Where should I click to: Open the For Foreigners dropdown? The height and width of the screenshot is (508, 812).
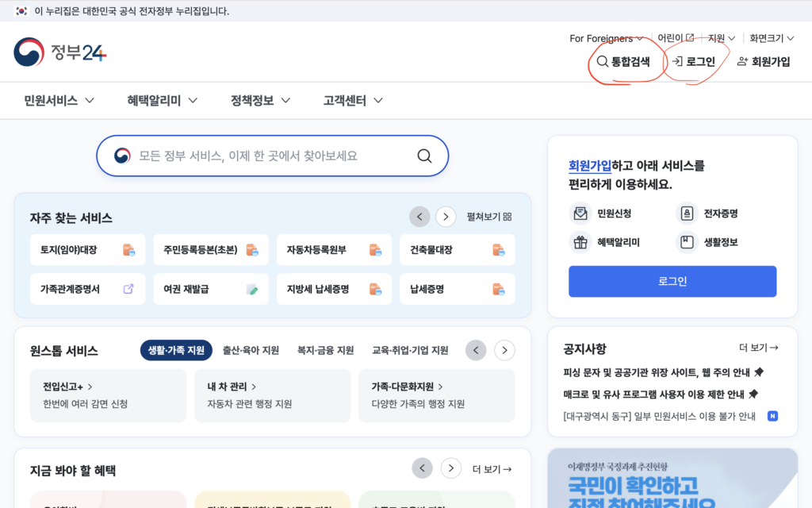(x=606, y=38)
